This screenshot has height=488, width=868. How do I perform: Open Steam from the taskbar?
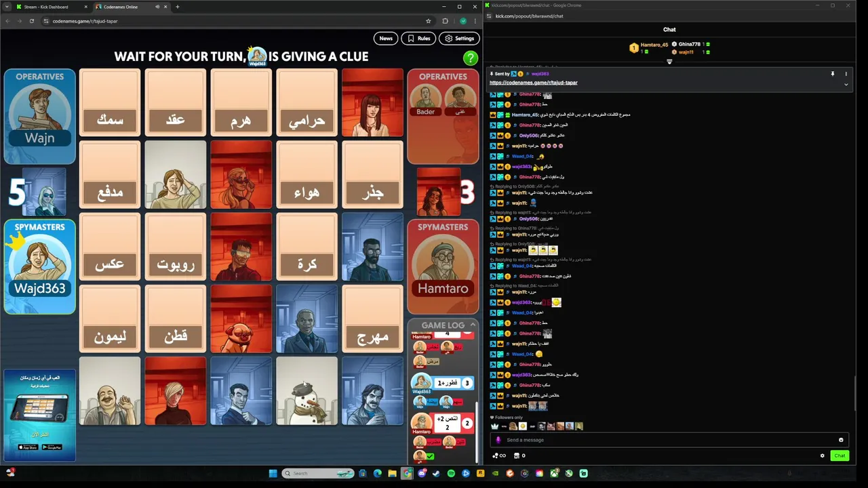tap(436, 473)
